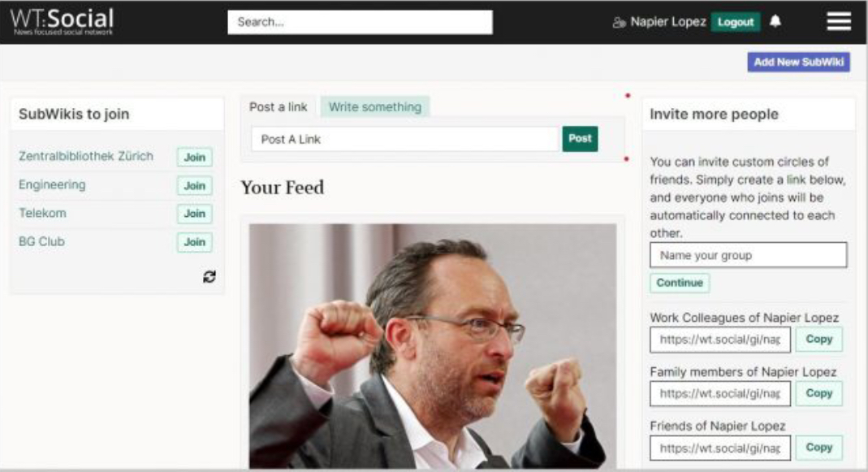Click the notifications bell icon
868x472 pixels.
point(775,21)
